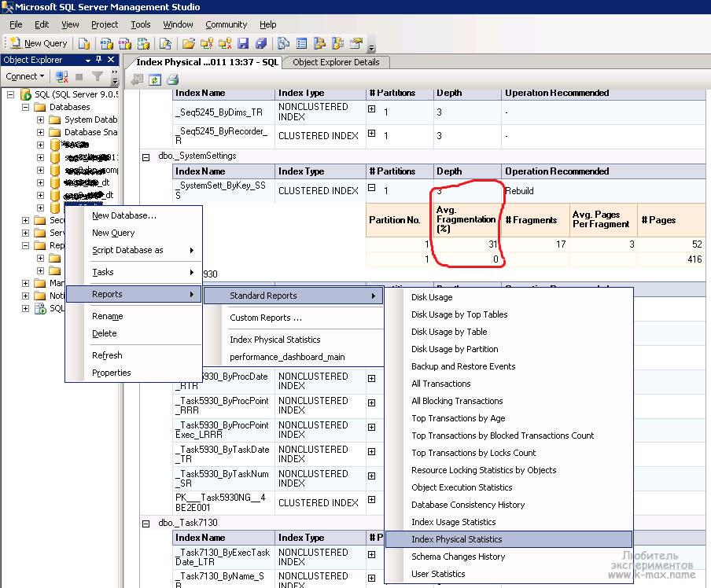
Task: Click the Print report icon
Action: [x=172, y=80]
